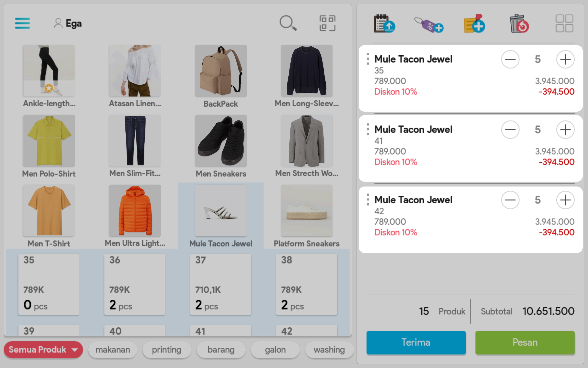Click the search magnifier icon
The height and width of the screenshot is (368, 588).
pos(288,23)
